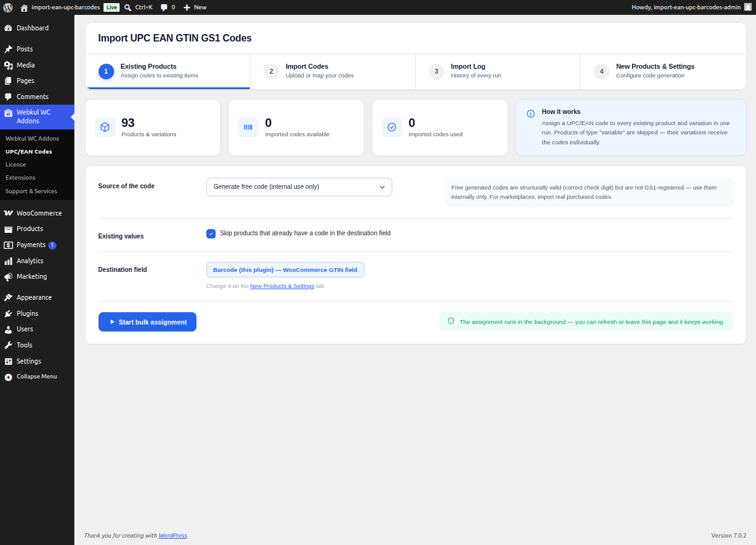
Task: Click the import-ean-upc-barcodes site name
Action: tap(66, 7)
